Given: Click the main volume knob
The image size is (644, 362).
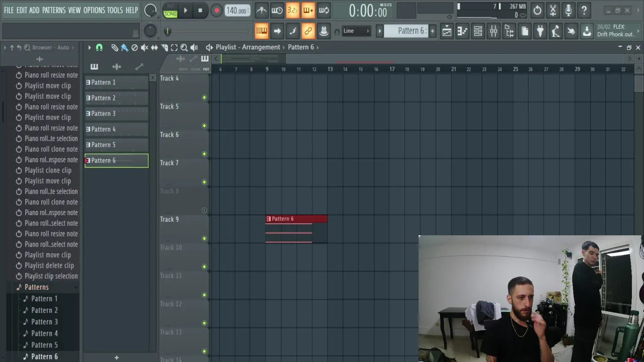Looking at the screenshot, I should tap(150, 10).
